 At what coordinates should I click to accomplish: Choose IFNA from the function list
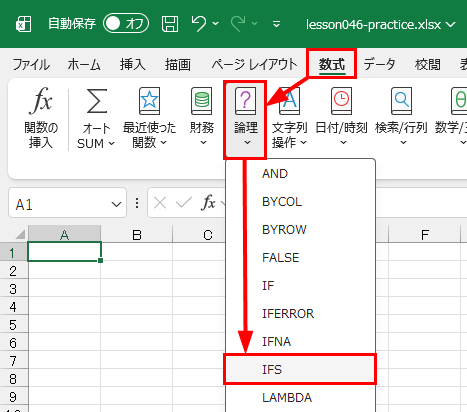301,342
